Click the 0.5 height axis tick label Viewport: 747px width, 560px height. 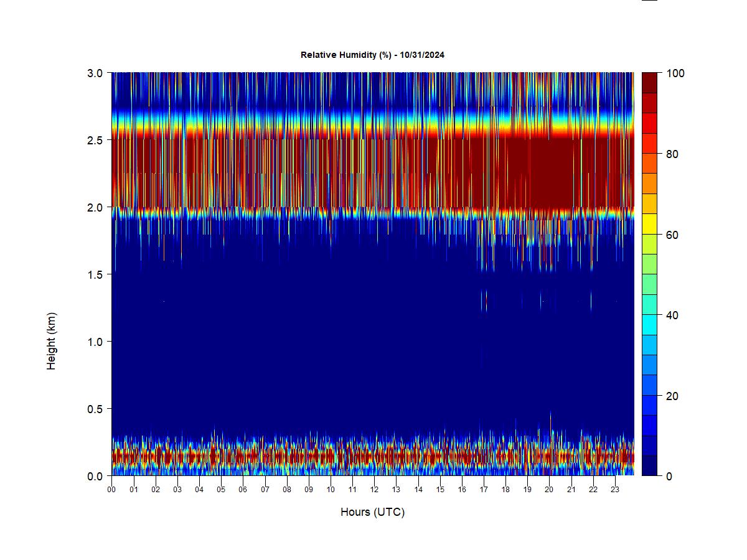[95, 409]
